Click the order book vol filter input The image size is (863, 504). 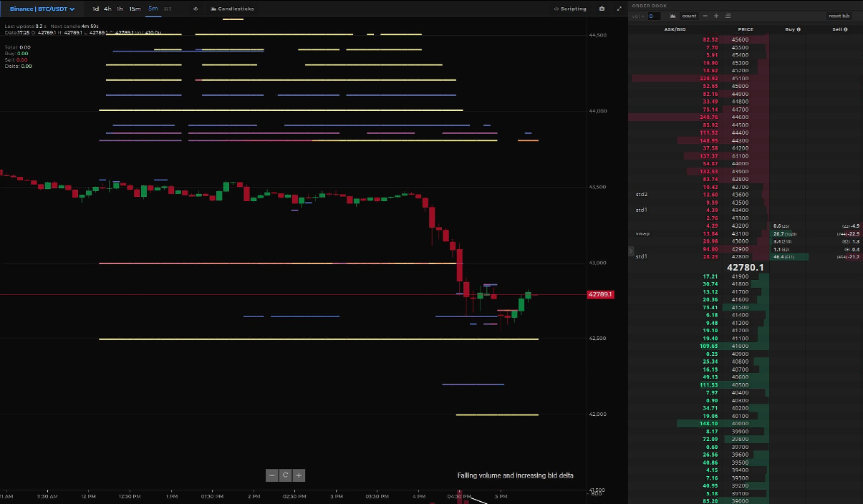pos(654,16)
